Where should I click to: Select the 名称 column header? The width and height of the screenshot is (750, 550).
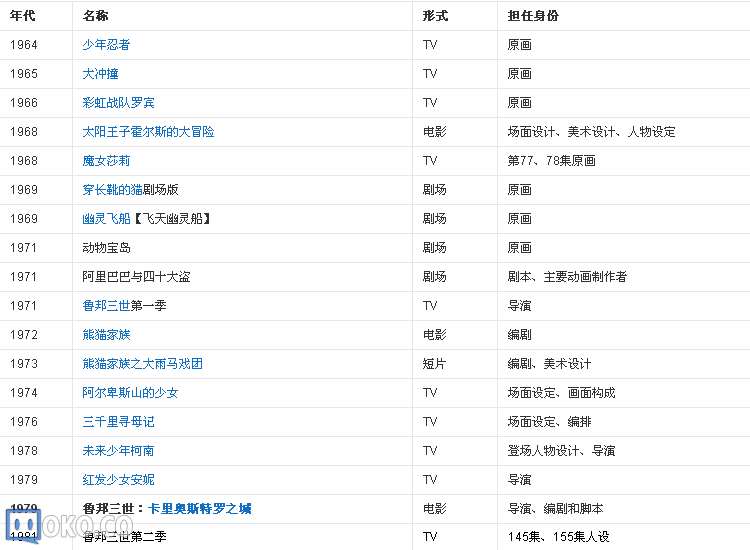coord(96,16)
